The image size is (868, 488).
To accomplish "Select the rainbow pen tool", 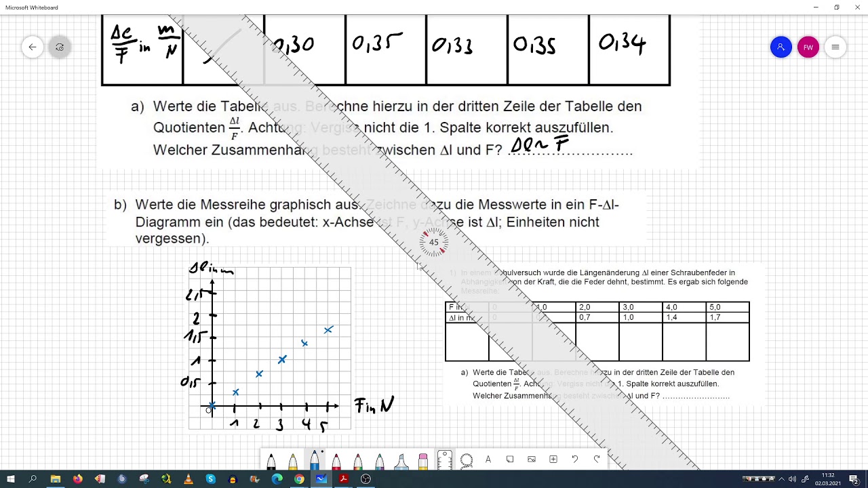I will pos(358,460).
